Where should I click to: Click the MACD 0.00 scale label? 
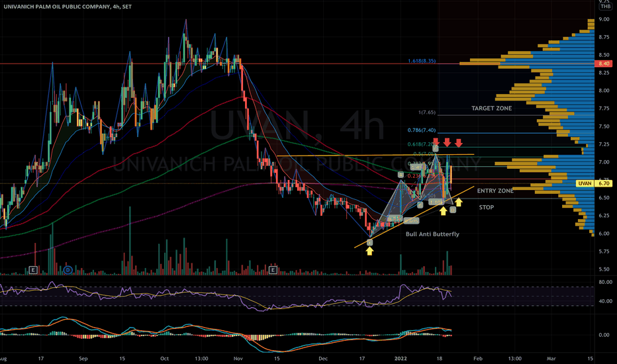coord(604,336)
